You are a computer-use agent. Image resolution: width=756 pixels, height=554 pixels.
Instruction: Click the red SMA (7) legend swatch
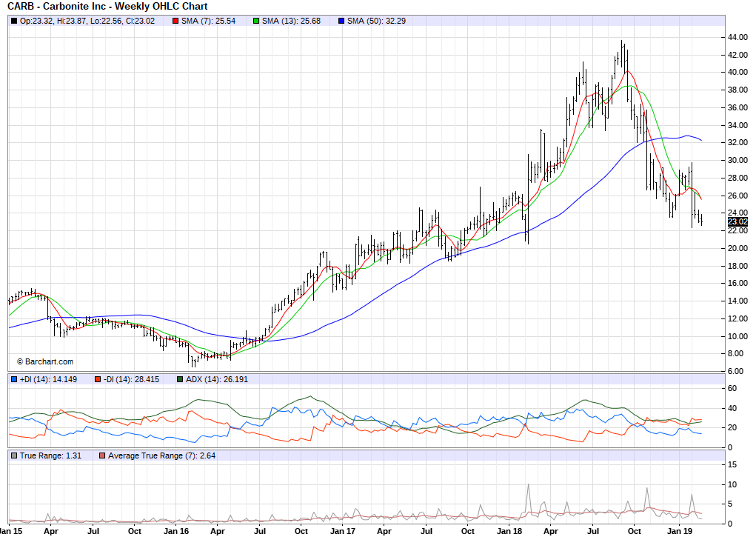(x=176, y=21)
